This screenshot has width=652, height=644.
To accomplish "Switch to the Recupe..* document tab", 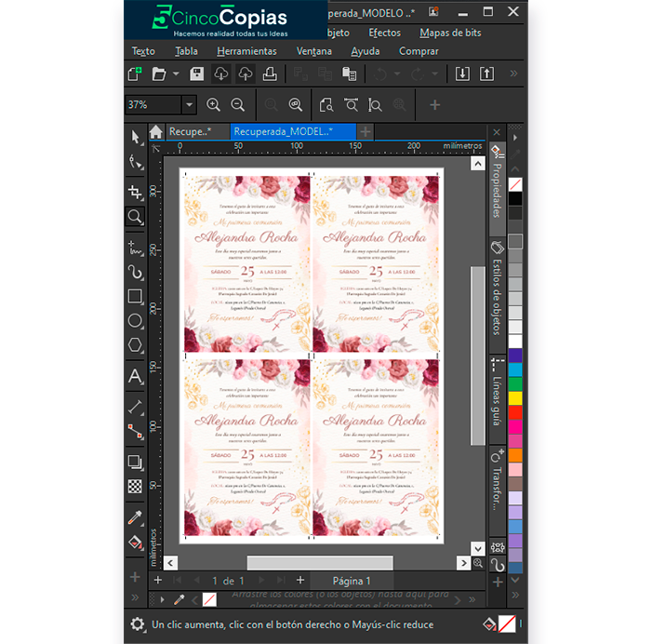I will [x=189, y=132].
